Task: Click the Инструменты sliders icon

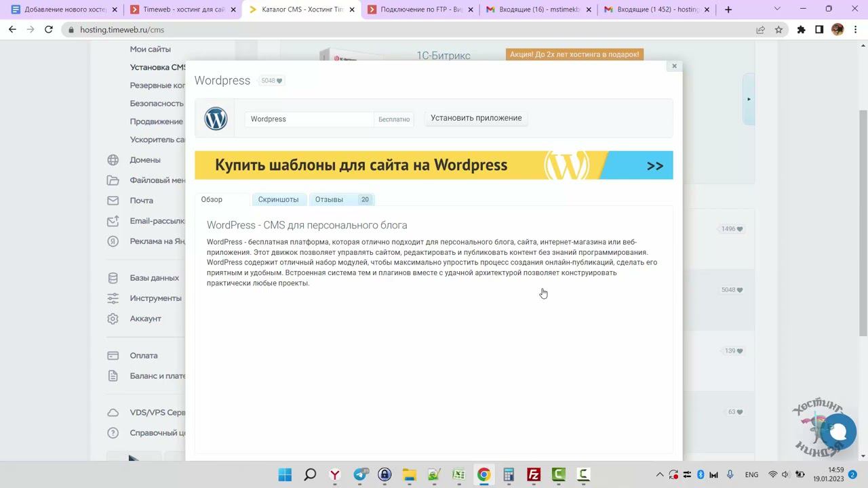Action: [x=113, y=298]
